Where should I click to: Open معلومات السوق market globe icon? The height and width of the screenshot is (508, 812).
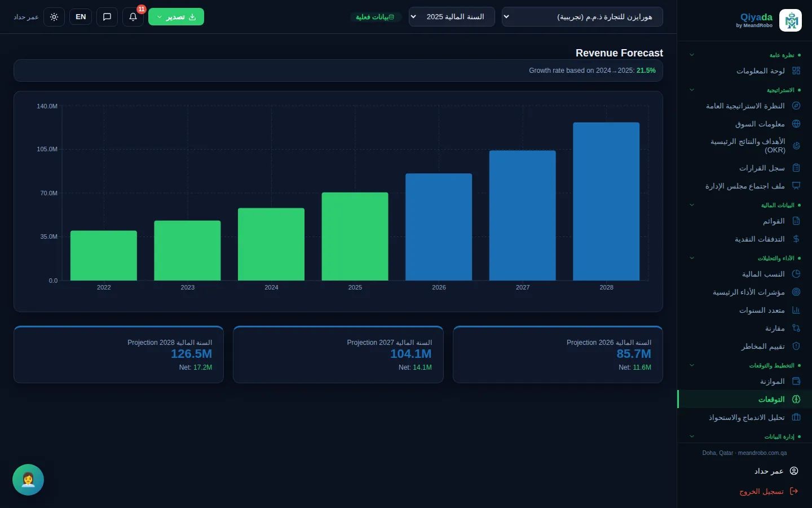(796, 124)
